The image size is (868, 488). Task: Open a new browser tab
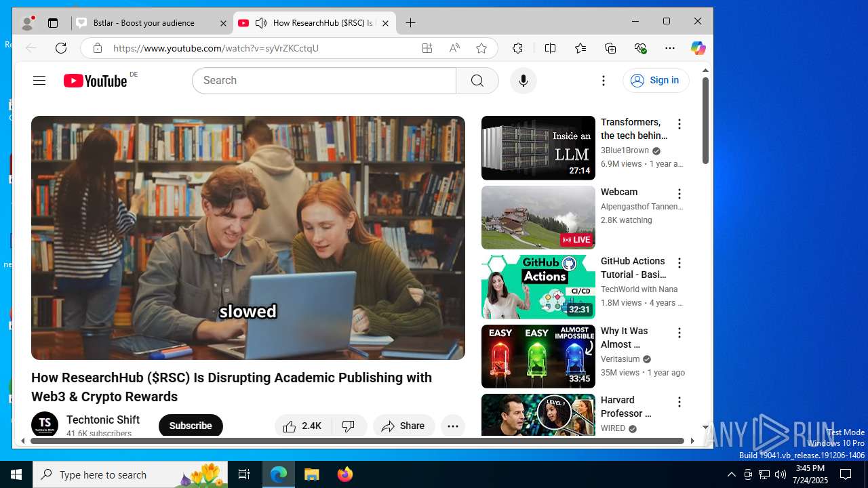[410, 23]
